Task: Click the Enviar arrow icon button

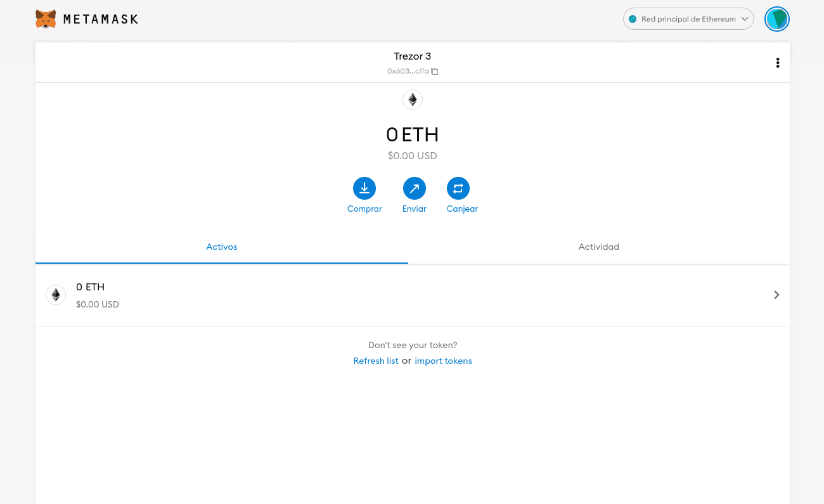Action: (x=415, y=188)
